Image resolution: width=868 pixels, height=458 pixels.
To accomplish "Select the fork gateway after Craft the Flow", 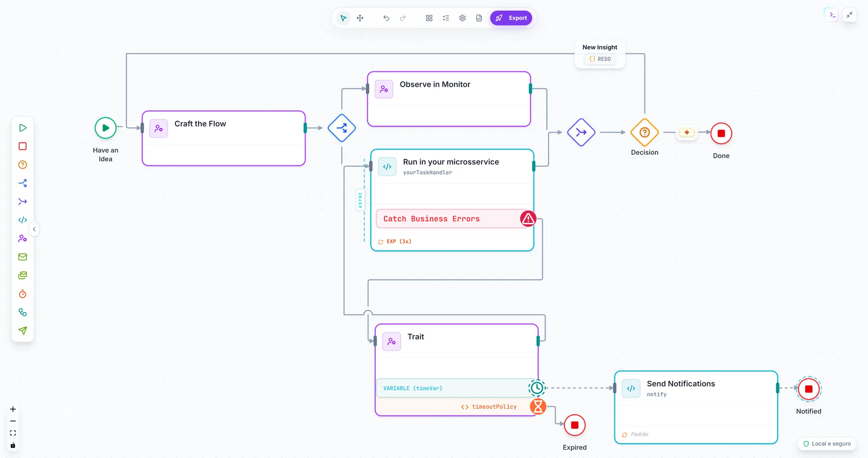I will click(342, 128).
